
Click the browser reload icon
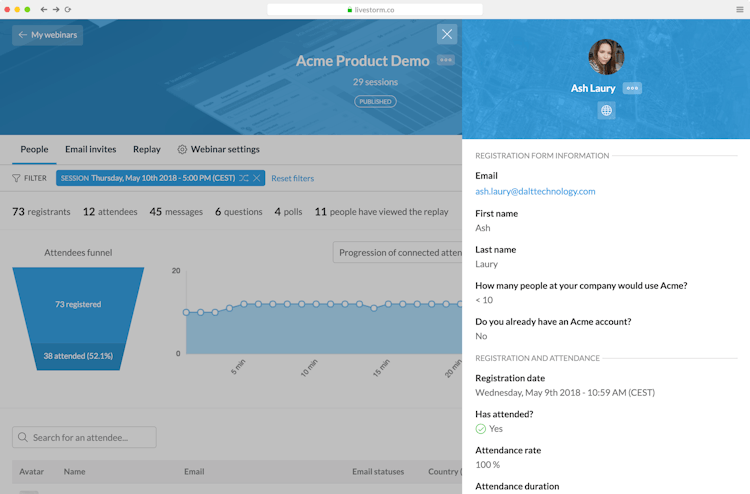pyautogui.click(x=68, y=9)
